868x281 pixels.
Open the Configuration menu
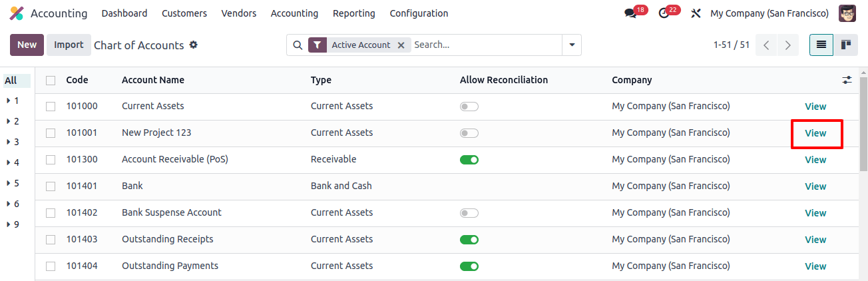point(419,13)
